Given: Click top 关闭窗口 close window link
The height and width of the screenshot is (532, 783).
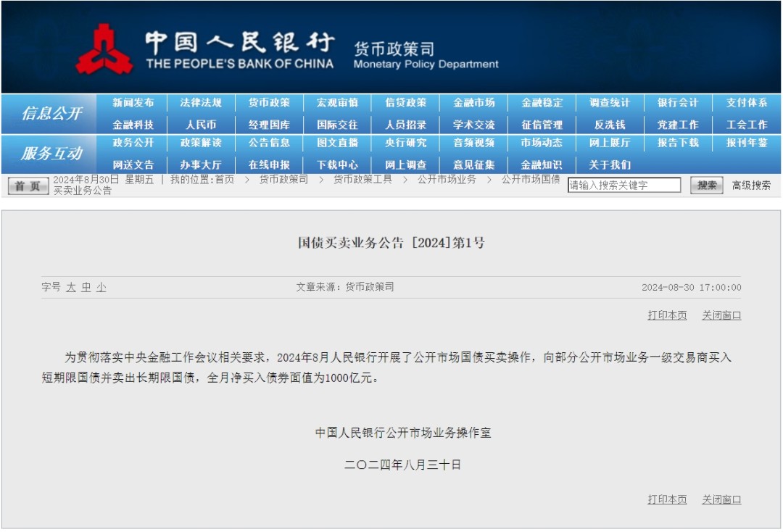Looking at the screenshot, I should click(x=721, y=315).
